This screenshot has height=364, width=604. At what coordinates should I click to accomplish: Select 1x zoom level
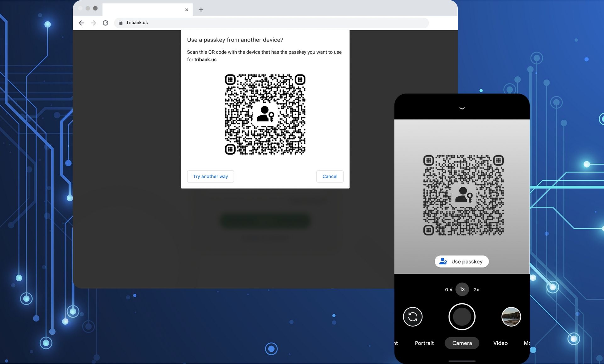[x=462, y=289]
